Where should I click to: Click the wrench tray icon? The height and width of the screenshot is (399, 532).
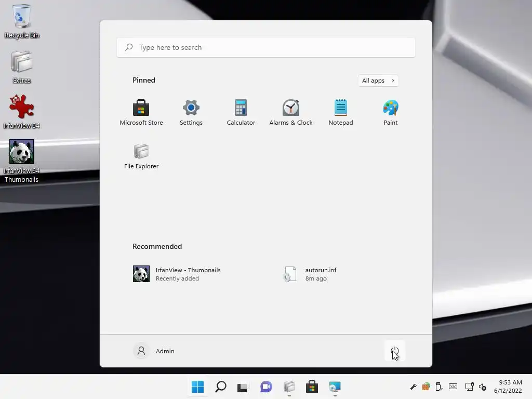(413, 387)
